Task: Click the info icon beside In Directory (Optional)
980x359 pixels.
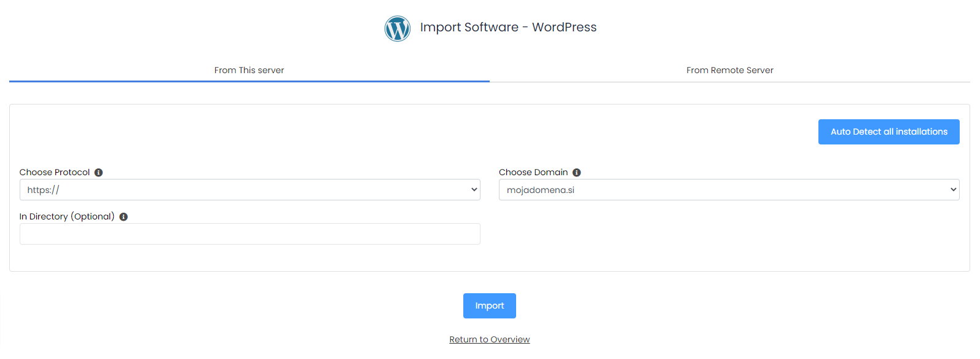Action: pos(123,217)
